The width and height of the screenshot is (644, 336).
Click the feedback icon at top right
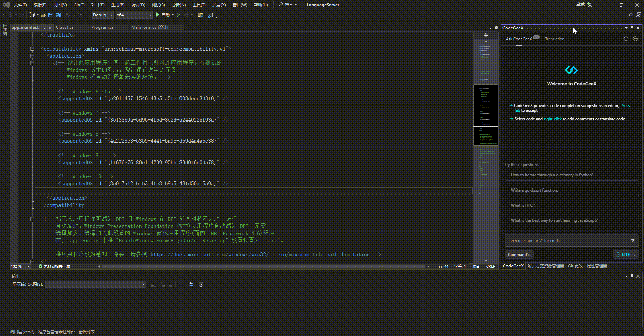[x=638, y=15]
